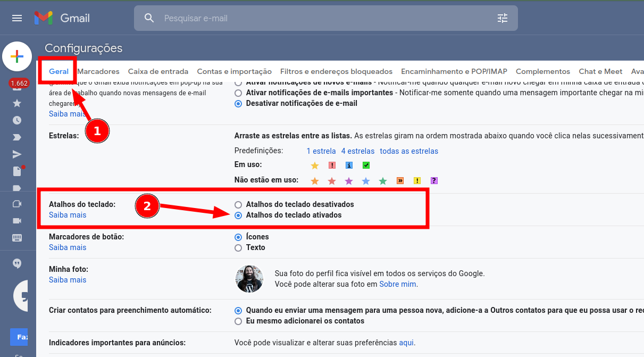
Task: Choose Texto for button labels
Action: point(238,247)
